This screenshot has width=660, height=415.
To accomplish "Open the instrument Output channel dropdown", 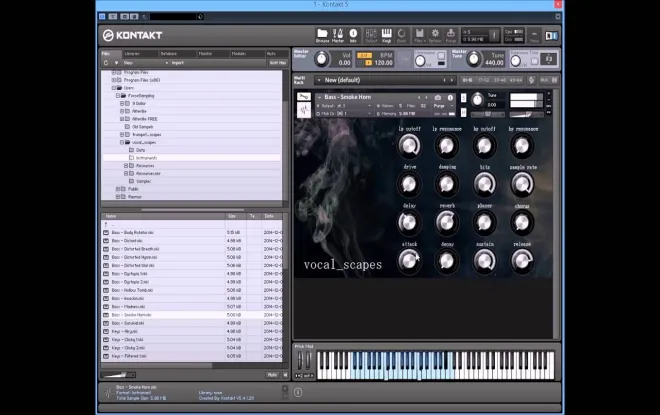I will coord(344,106).
